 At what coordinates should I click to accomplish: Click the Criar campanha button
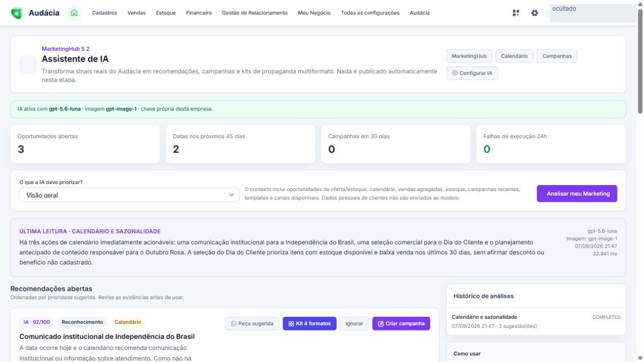[401, 323]
